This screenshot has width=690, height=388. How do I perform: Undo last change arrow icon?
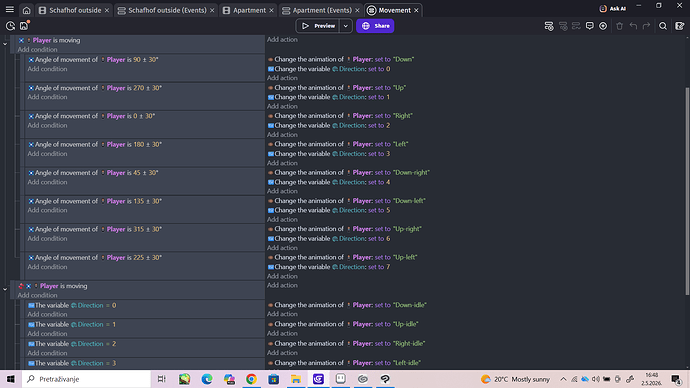point(633,26)
